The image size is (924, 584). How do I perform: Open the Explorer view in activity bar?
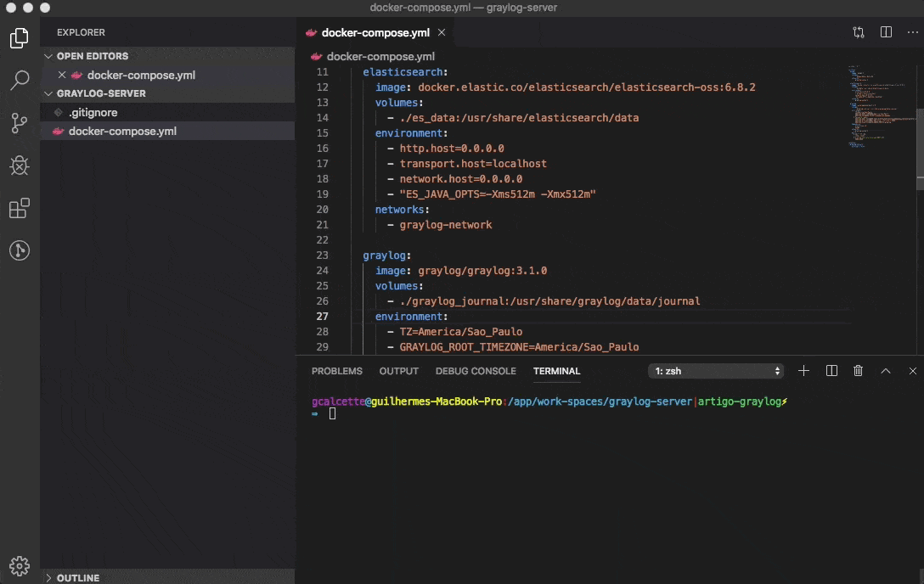[20, 38]
